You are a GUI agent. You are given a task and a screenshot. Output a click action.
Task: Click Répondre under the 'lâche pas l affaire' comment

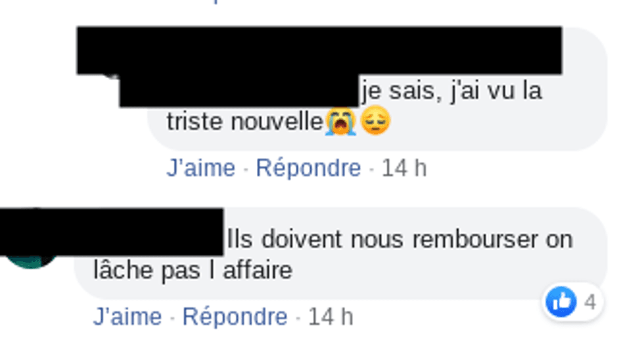(235, 316)
